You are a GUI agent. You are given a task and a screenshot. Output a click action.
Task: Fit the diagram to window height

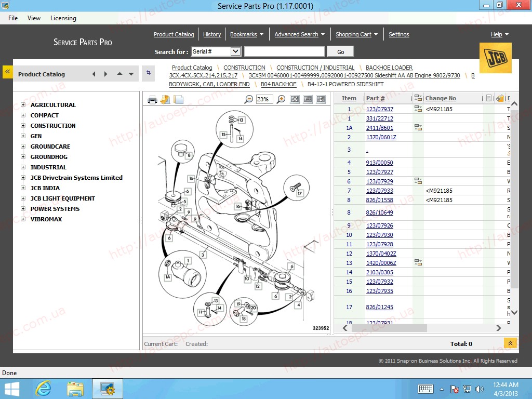coord(321,99)
